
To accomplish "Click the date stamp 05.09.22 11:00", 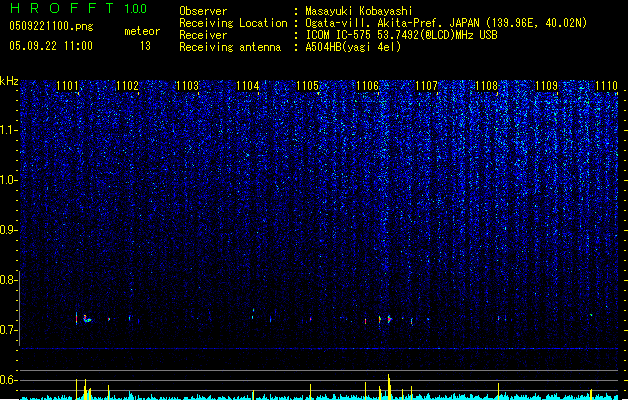I will pos(51,46).
